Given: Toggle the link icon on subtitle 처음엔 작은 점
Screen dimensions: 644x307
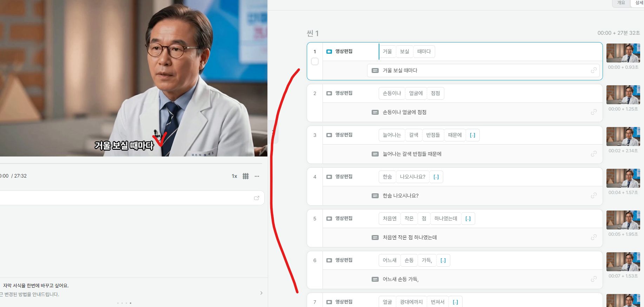Looking at the screenshot, I should tap(594, 237).
